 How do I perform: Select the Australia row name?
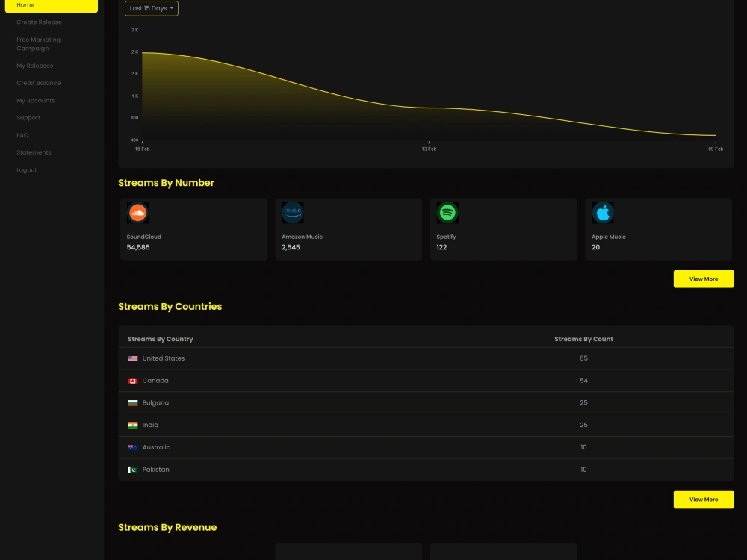(x=156, y=447)
